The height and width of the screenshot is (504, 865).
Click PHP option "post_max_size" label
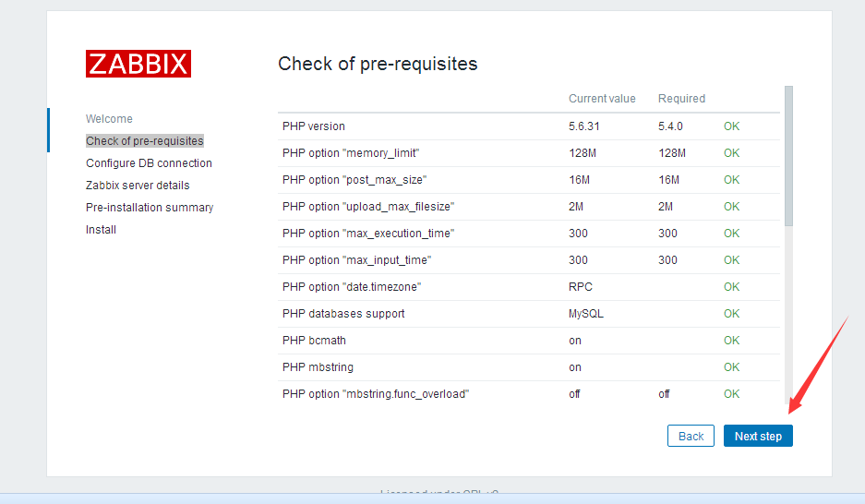(354, 180)
